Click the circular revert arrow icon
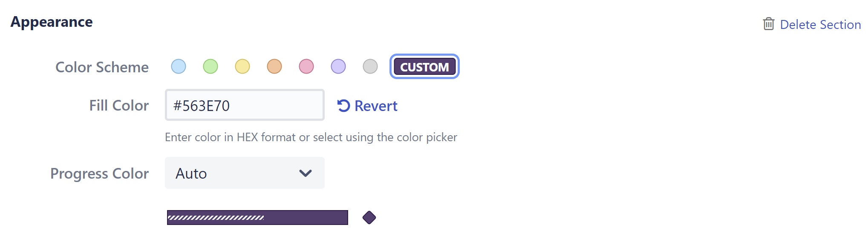Screen dimensions: 868x239 (x=343, y=105)
